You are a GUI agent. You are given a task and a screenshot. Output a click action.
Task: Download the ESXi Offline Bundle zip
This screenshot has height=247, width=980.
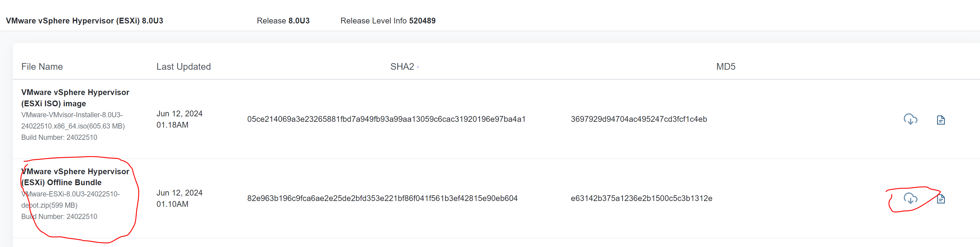point(910,198)
